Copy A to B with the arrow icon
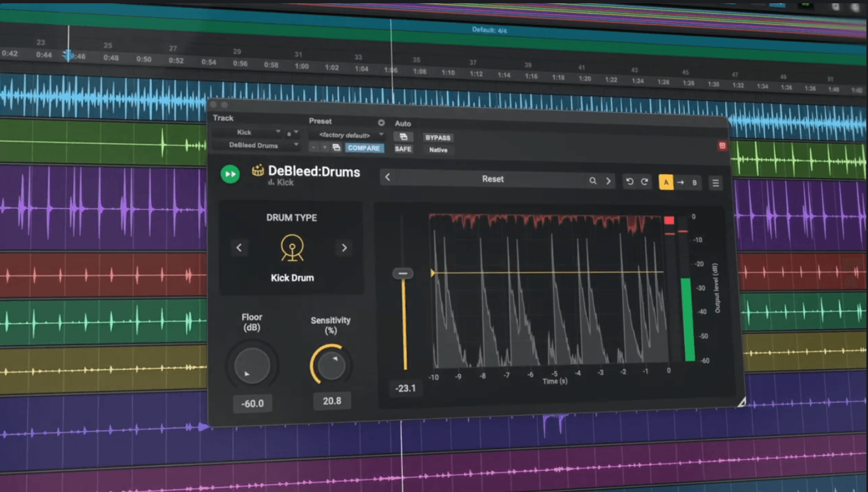This screenshot has width=868, height=492. coord(680,182)
